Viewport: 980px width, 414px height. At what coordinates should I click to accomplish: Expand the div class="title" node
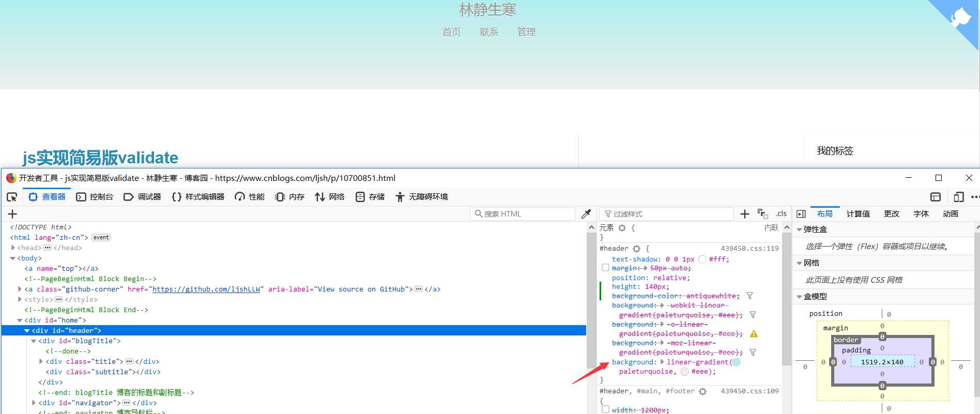(x=41, y=362)
